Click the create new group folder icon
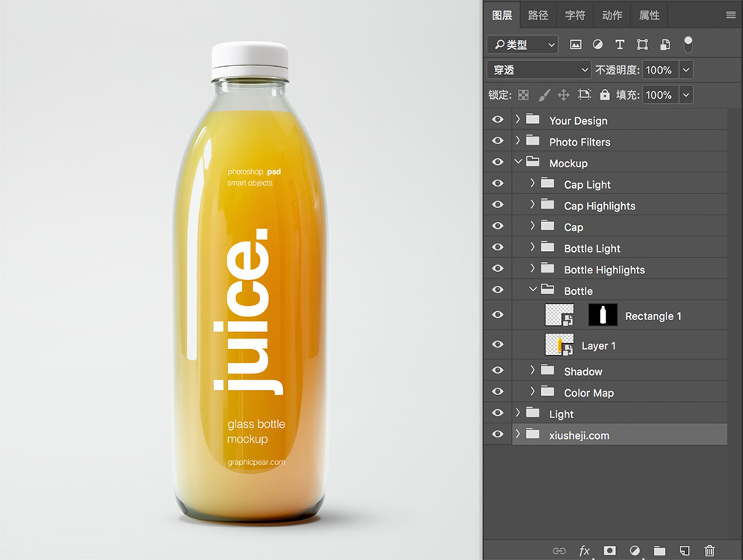 click(x=659, y=550)
